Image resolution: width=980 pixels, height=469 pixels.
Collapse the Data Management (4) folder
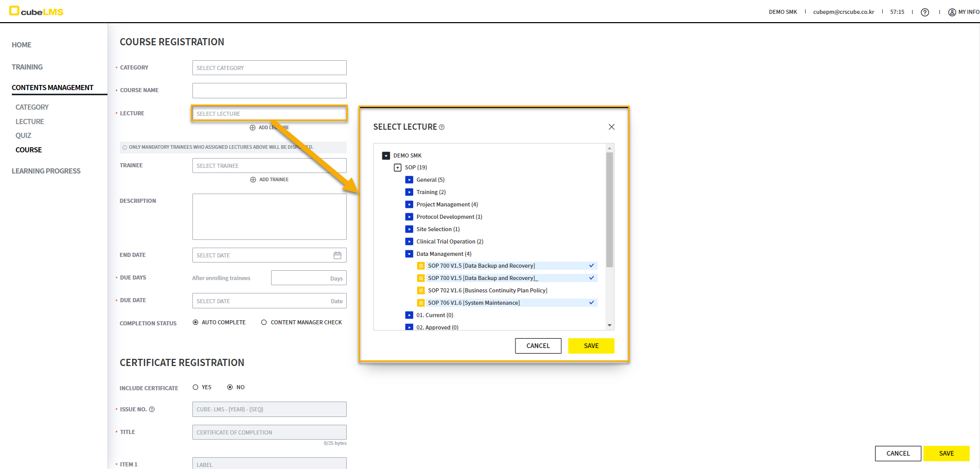409,254
